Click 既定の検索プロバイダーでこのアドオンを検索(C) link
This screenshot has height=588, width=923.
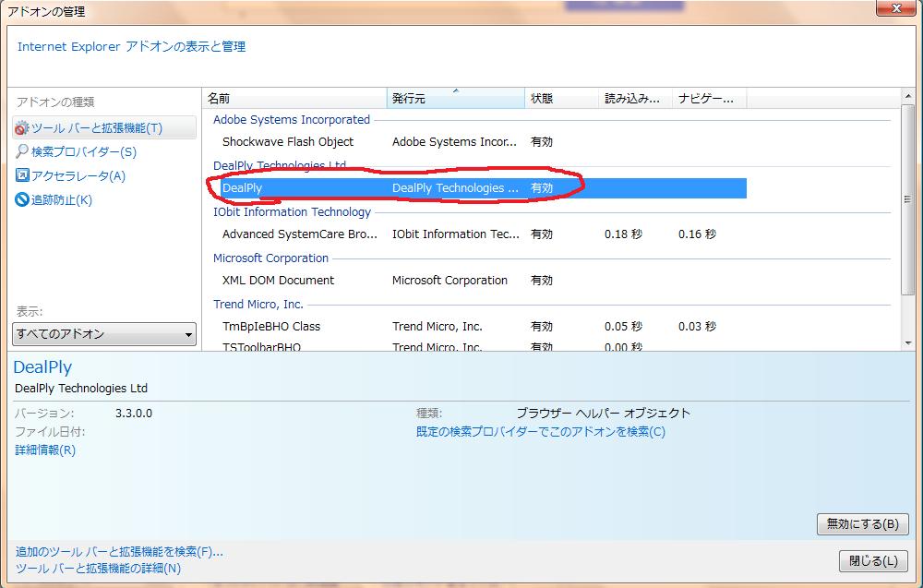540,432
